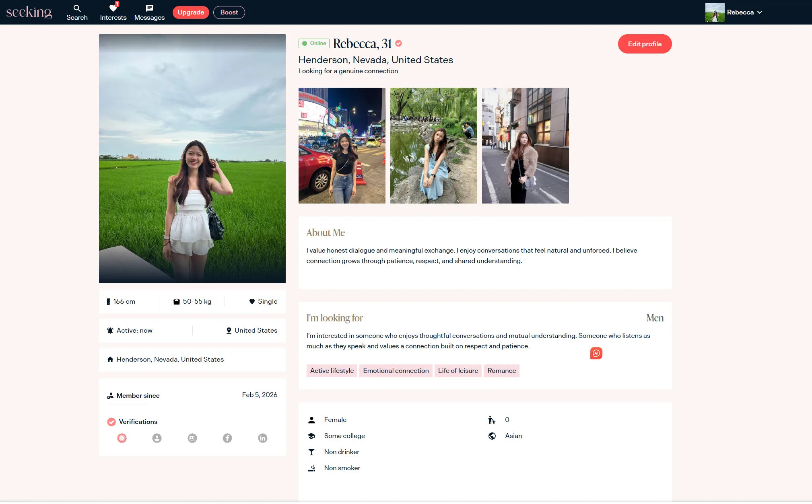Click the gray person verification badge
Image resolution: width=812 pixels, height=504 pixels.
pyautogui.click(x=157, y=438)
